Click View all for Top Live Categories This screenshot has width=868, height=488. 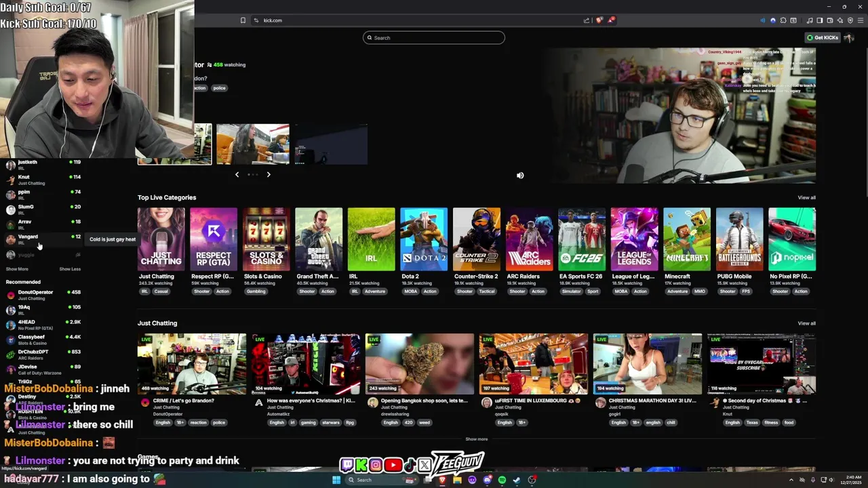tap(806, 198)
